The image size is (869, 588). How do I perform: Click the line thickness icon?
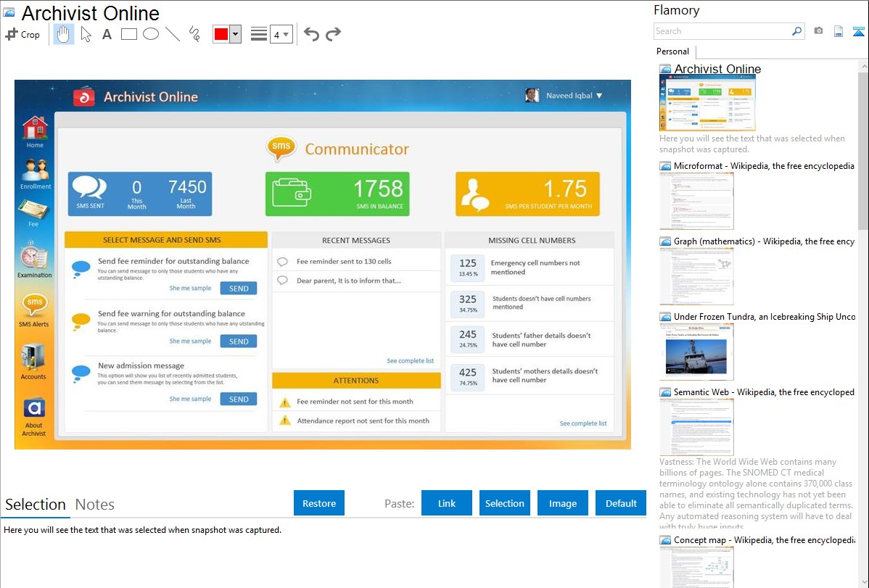258,34
